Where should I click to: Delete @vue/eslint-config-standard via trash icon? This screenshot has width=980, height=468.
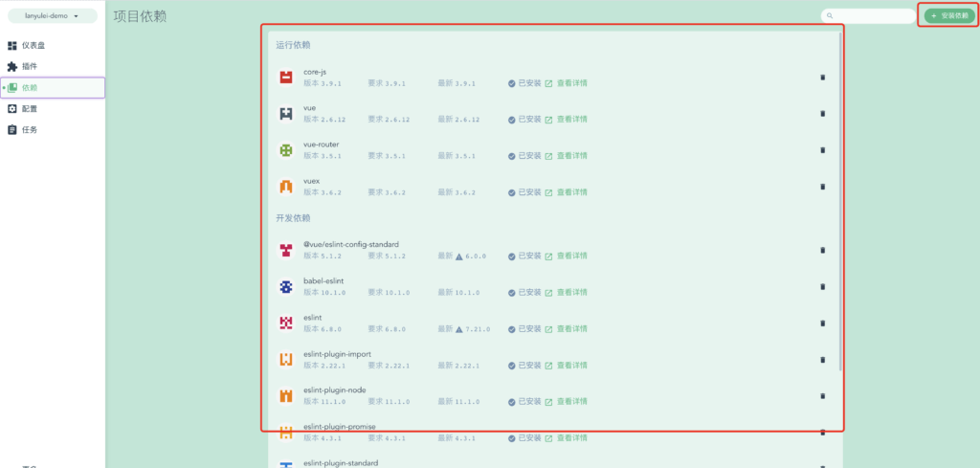(822, 250)
